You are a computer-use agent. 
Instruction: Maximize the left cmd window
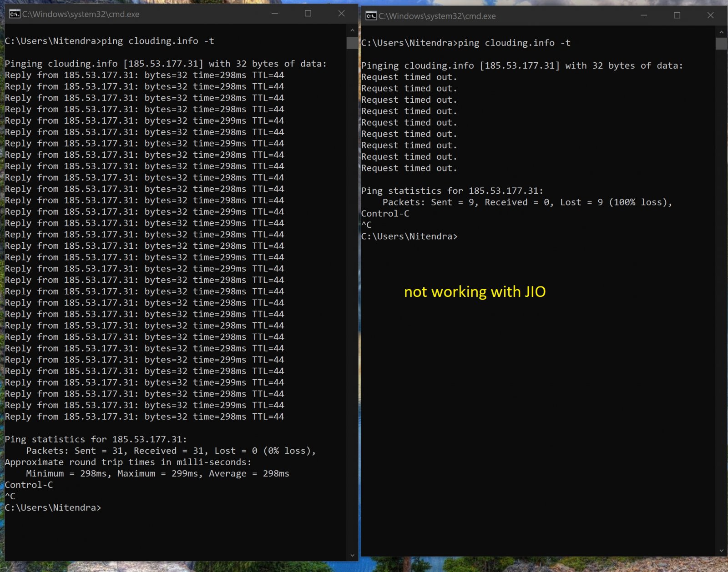point(308,14)
